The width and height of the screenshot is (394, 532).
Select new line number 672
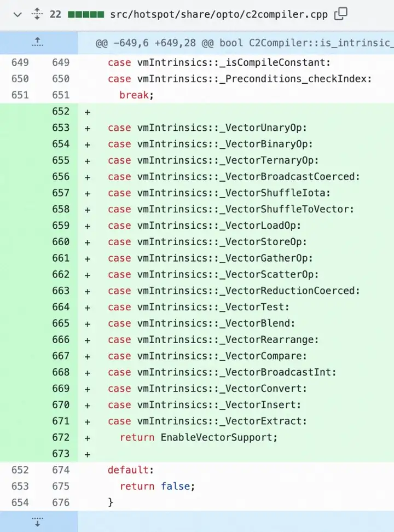pyautogui.click(x=61, y=437)
